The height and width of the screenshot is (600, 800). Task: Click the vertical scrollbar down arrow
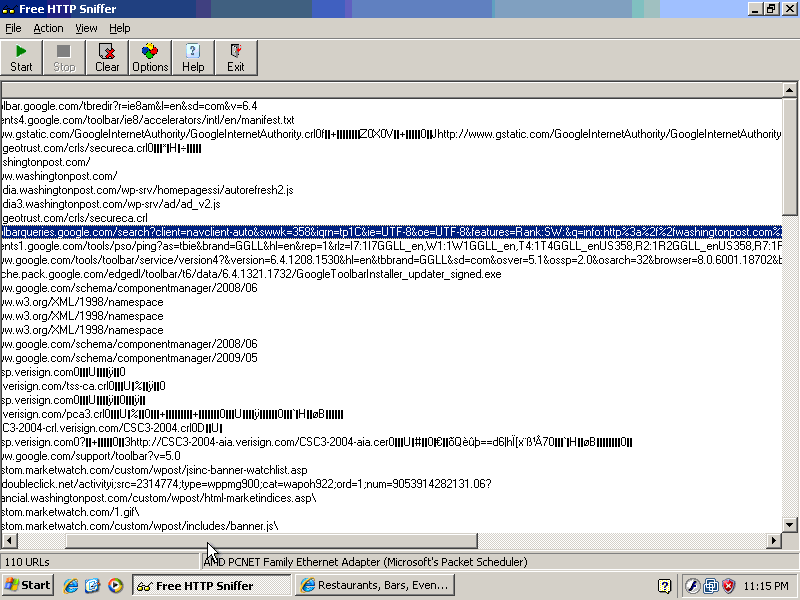point(789,524)
